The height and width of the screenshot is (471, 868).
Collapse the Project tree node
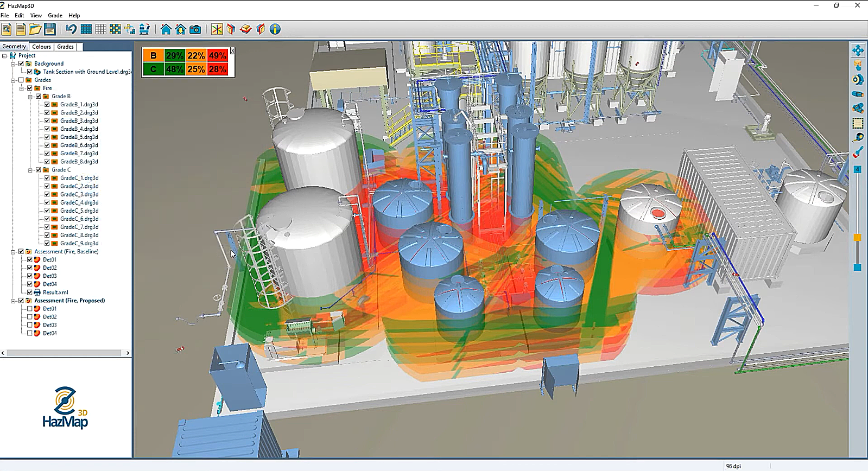(4, 55)
